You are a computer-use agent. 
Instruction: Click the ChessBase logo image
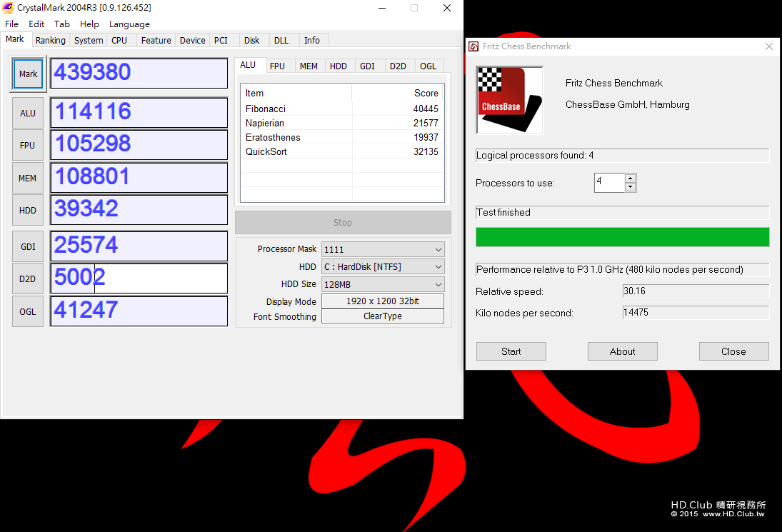tap(510, 100)
